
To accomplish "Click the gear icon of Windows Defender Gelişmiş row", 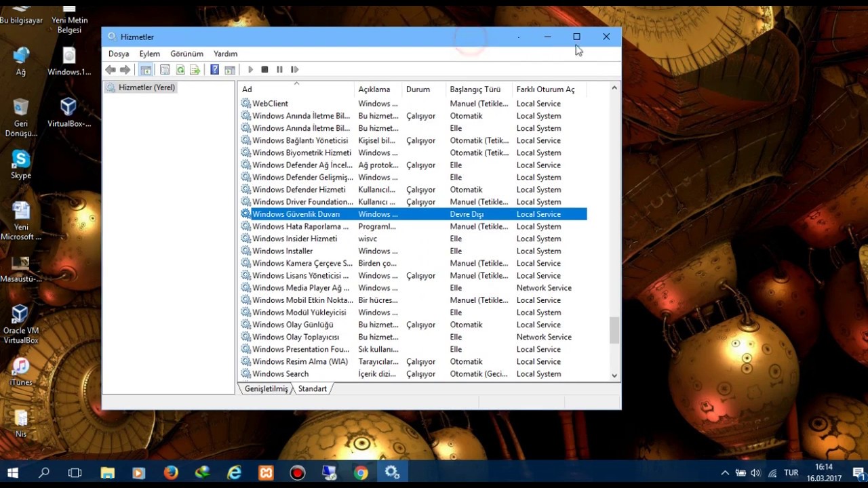I will click(245, 178).
